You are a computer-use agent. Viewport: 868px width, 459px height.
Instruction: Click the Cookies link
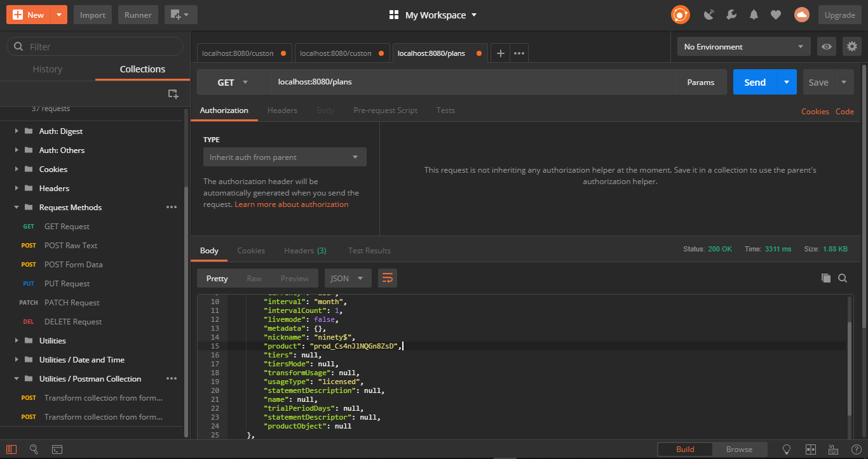[x=815, y=111]
